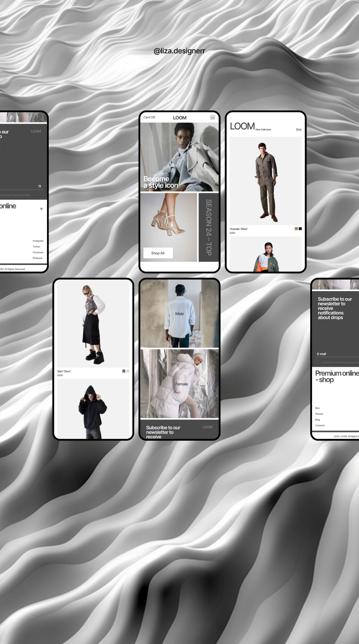This screenshot has height=644, width=359.
Task: Open the black hoodie product photo
Action: (93, 408)
